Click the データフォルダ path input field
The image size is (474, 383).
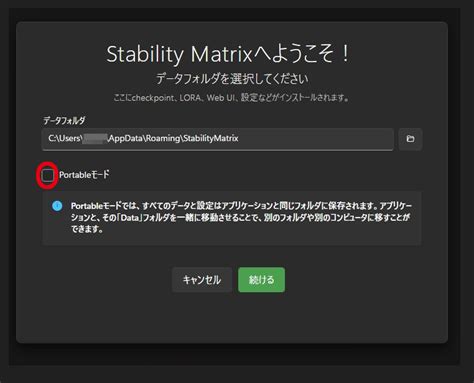[218, 139]
